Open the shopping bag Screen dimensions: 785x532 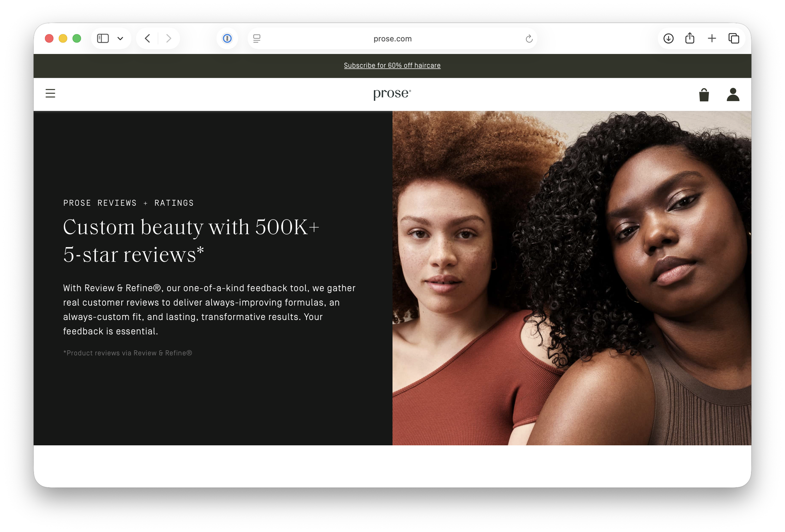tap(704, 95)
